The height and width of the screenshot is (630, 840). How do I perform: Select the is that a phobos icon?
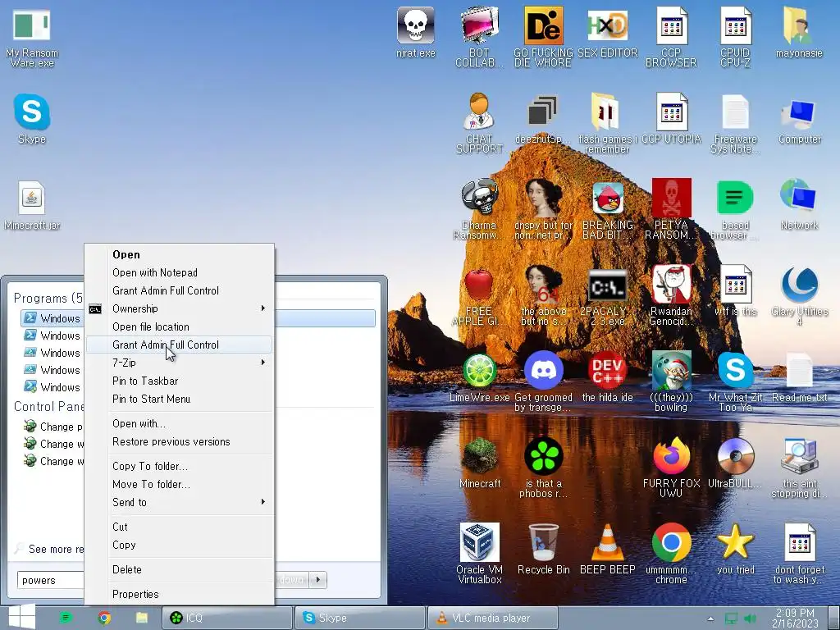(543, 456)
